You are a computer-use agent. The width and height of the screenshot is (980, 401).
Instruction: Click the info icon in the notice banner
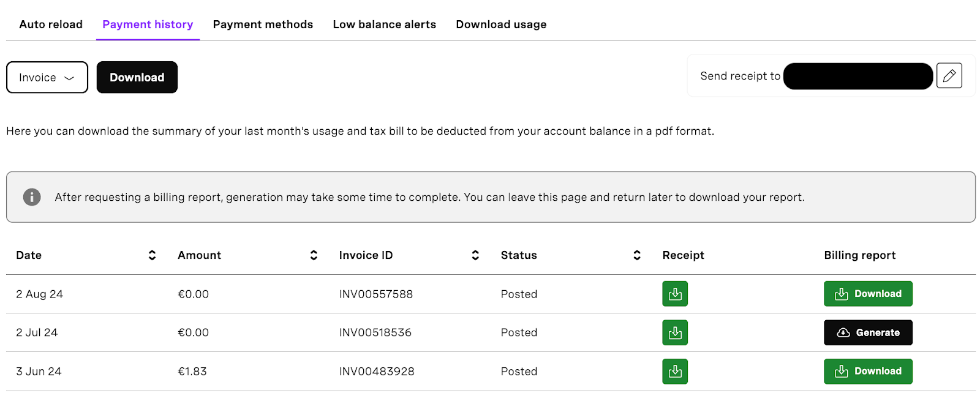pyautogui.click(x=32, y=197)
